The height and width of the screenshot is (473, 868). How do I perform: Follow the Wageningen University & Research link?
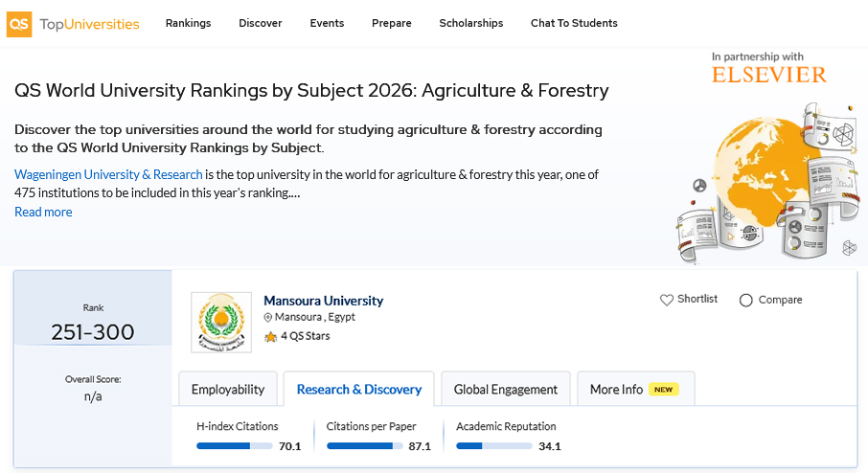[108, 175]
